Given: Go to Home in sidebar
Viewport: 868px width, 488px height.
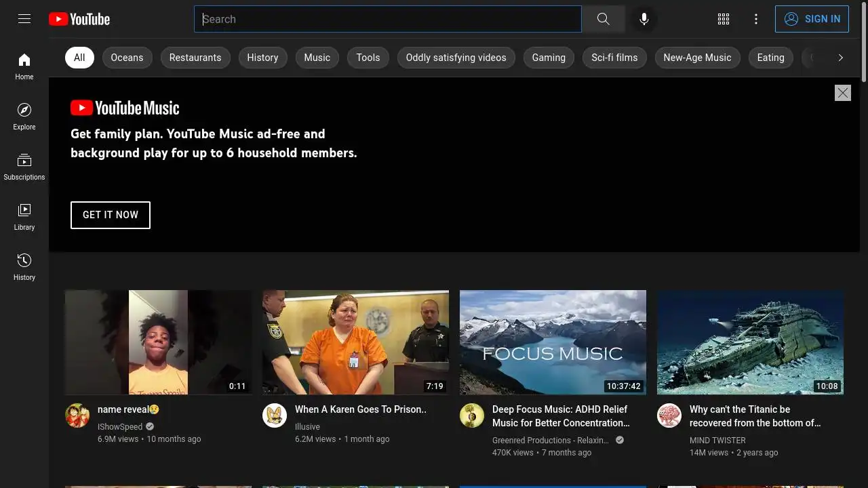Looking at the screenshot, I should [x=24, y=66].
